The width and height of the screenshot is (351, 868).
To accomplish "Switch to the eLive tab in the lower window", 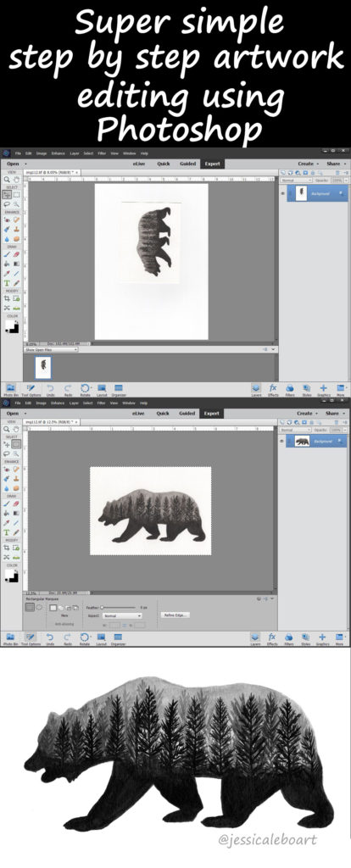I will coord(138,413).
